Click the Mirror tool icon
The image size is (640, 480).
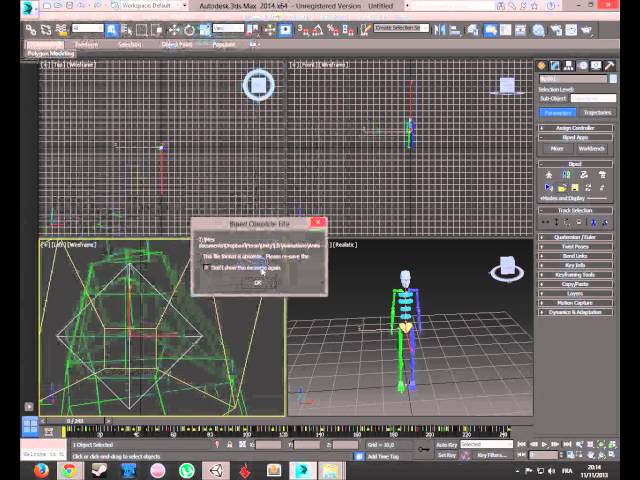point(439,30)
